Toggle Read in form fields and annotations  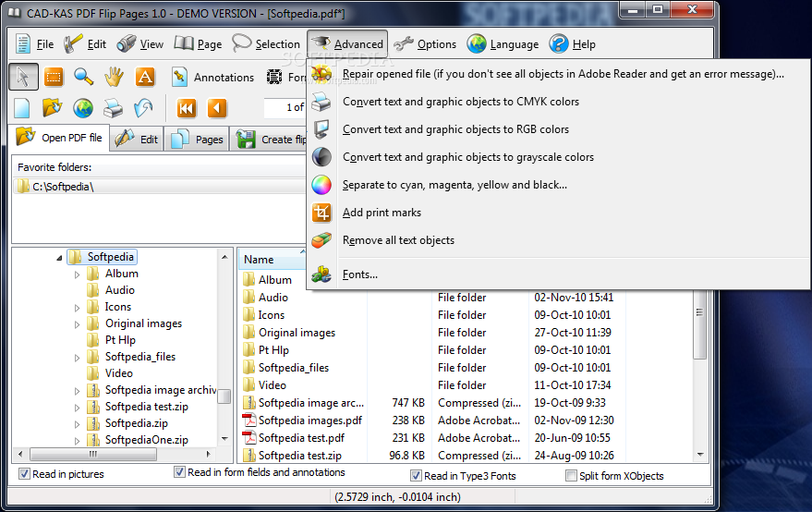[x=180, y=472]
